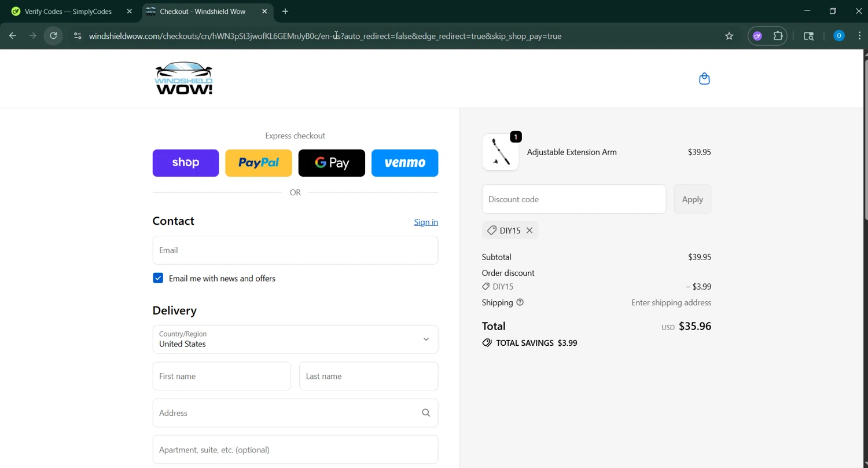Click the Address input field
The width and height of the screenshot is (868, 468).
click(295, 413)
